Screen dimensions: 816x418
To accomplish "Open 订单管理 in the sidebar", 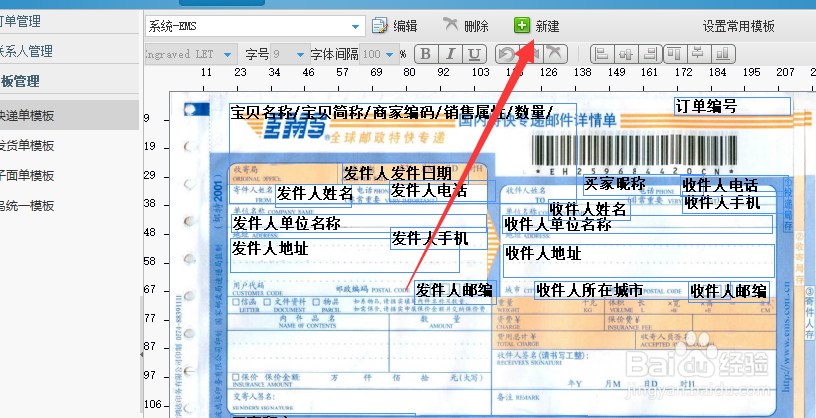I will 20,21.
